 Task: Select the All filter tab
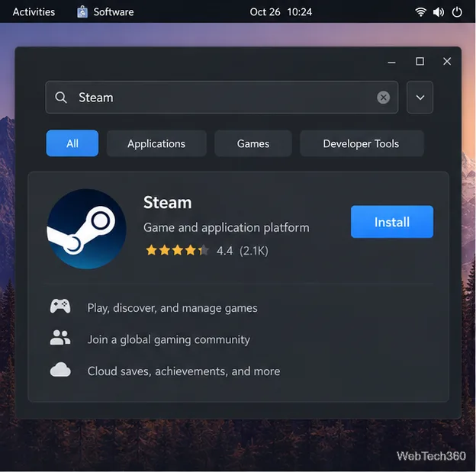pyautogui.click(x=72, y=143)
